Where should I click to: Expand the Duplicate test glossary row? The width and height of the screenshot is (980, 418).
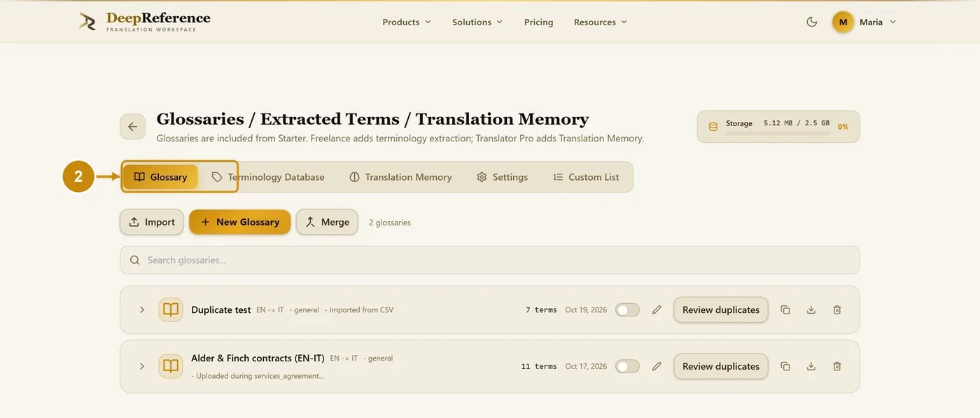142,309
